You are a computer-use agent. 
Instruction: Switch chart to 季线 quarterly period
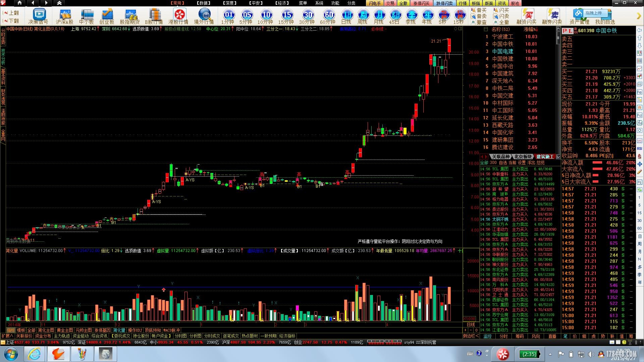[411, 16]
